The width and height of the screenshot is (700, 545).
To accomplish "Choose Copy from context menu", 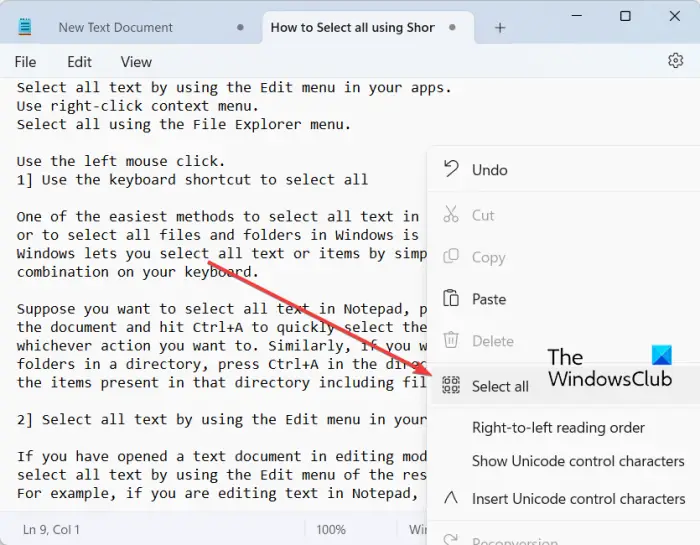I will (x=565, y=257).
